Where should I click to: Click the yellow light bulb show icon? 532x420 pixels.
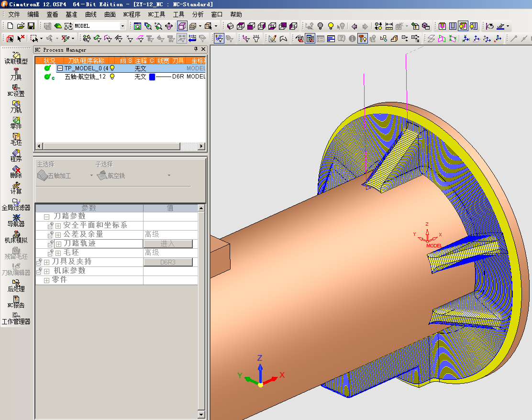point(331,26)
